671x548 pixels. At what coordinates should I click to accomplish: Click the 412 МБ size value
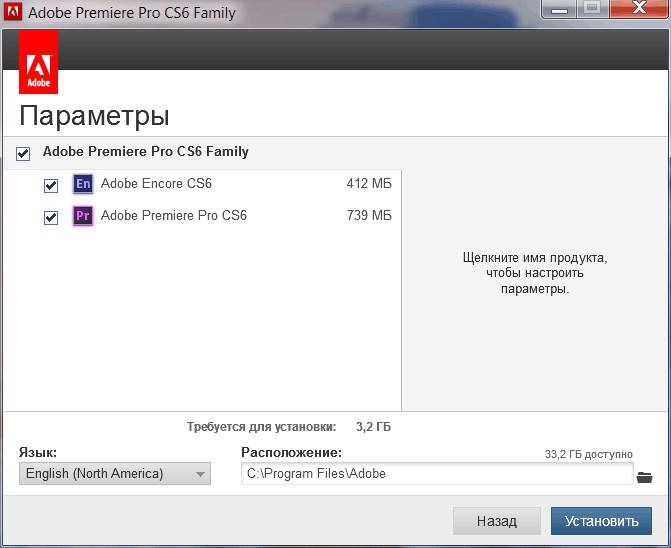pyautogui.click(x=369, y=184)
